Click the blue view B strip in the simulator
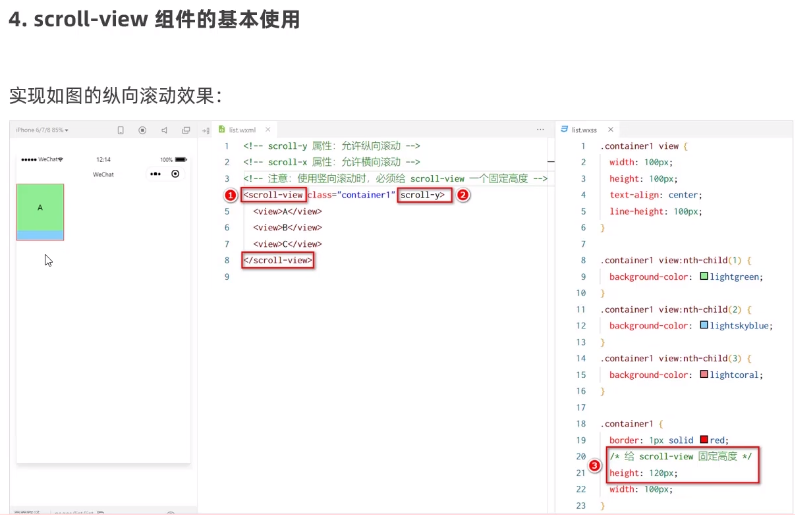The height and width of the screenshot is (515, 795). 40,235
